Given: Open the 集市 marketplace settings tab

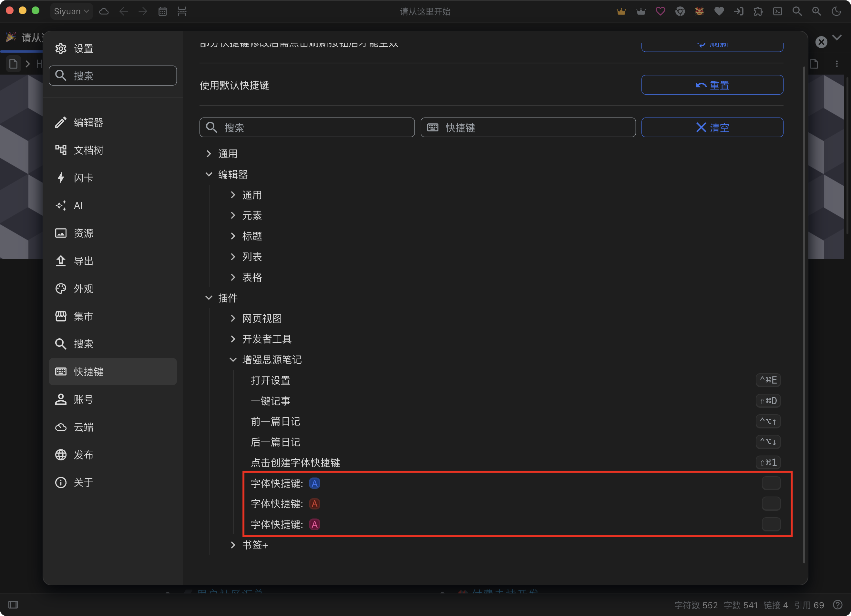Looking at the screenshot, I should (x=83, y=316).
